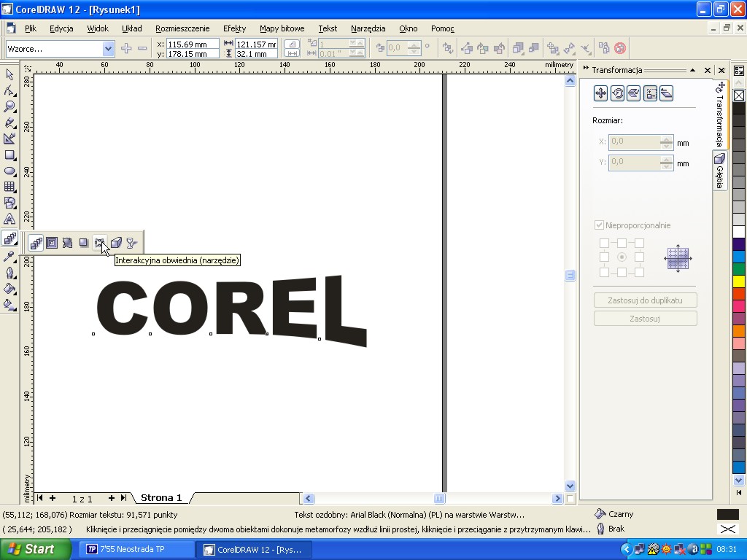The width and height of the screenshot is (747, 560).
Task: Open the Wzorce presets dropdown
Action: click(108, 49)
